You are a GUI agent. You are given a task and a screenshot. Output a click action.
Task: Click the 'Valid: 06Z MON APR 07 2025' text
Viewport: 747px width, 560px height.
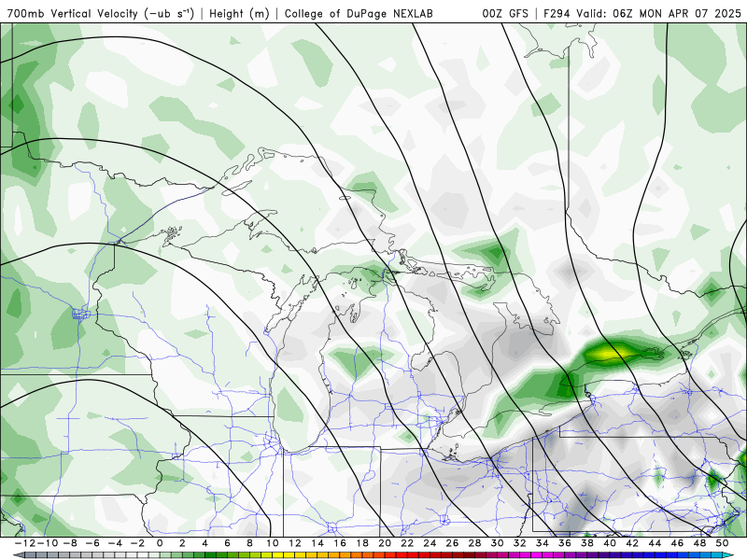click(x=659, y=13)
